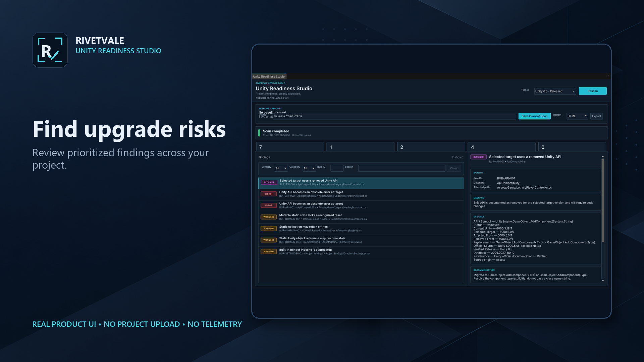The width and height of the screenshot is (644, 362).
Task: Select 'Built-In Render Pipeline is deprecated' finding
Action: [x=361, y=252]
